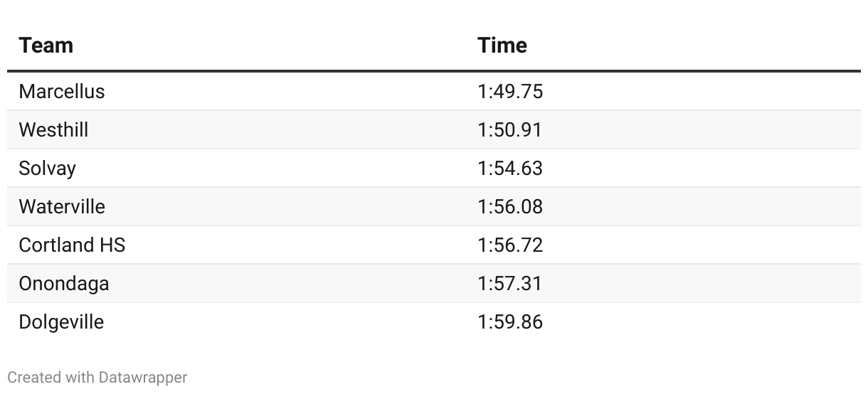
Task: Click the time value 1:56.72
Action: (x=510, y=245)
